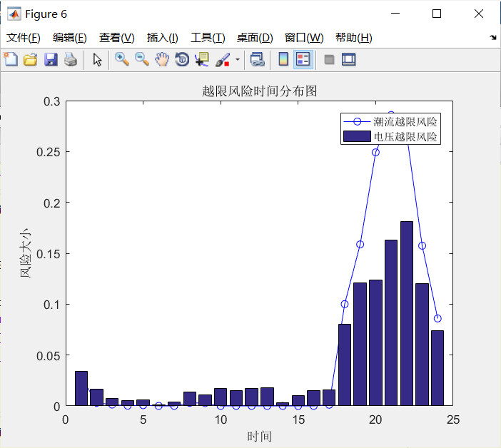Click the Link Plot icon

click(x=257, y=59)
